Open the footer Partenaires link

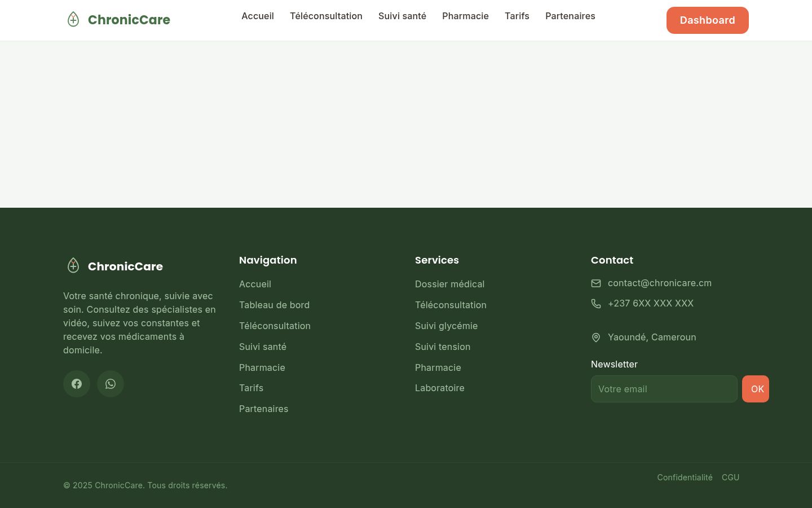pyautogui.click(x=263, y=409)
